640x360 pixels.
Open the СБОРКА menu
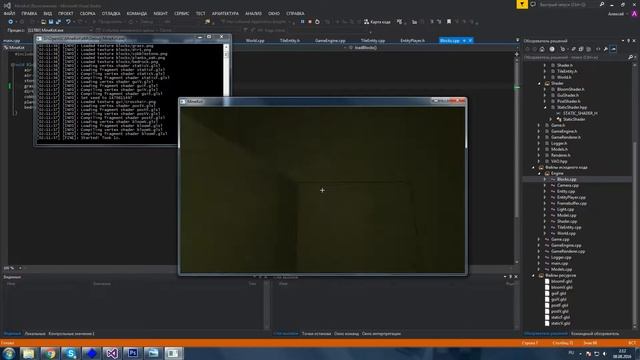pos(87,13)
